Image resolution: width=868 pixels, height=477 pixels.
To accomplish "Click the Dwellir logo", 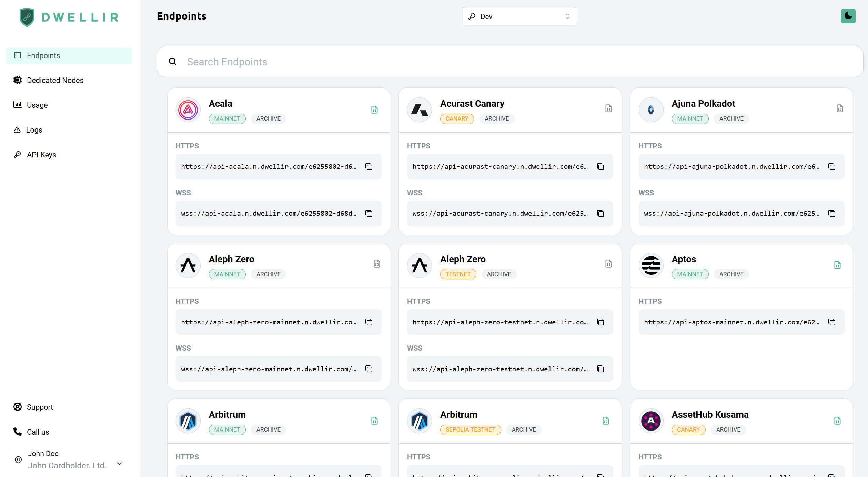I will (69, 17).
